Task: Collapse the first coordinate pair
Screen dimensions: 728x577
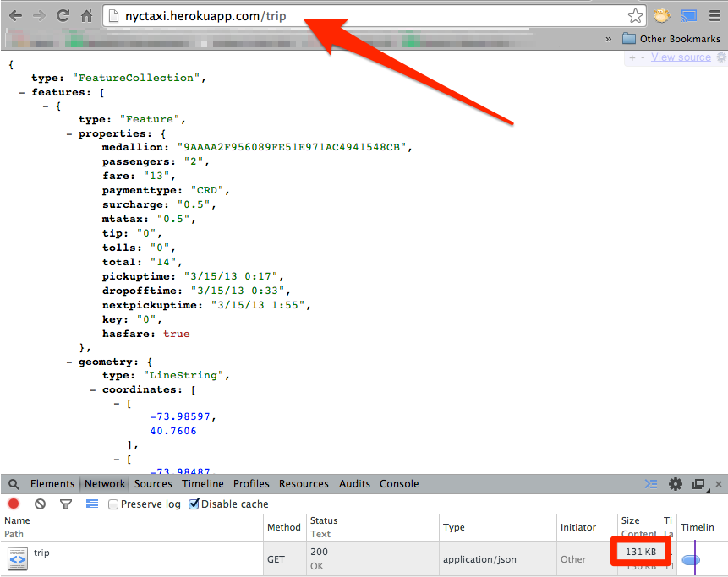Action: (x=117, y=404)
